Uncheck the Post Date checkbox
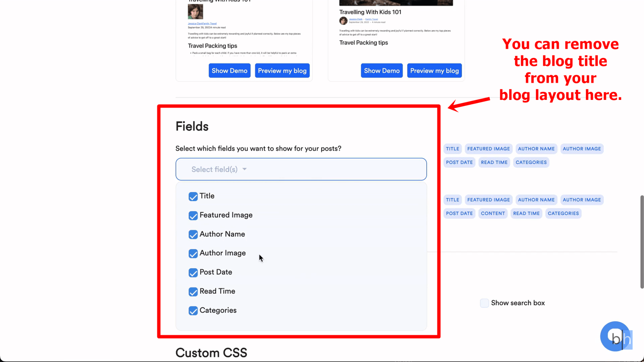 pos(193,273)
